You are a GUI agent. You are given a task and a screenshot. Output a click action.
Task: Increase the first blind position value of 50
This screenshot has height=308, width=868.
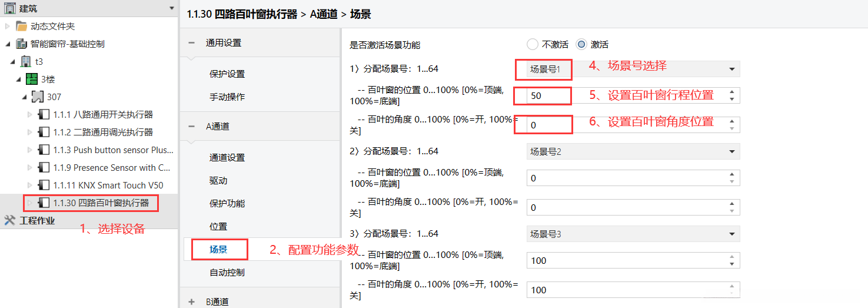point(731,92)
